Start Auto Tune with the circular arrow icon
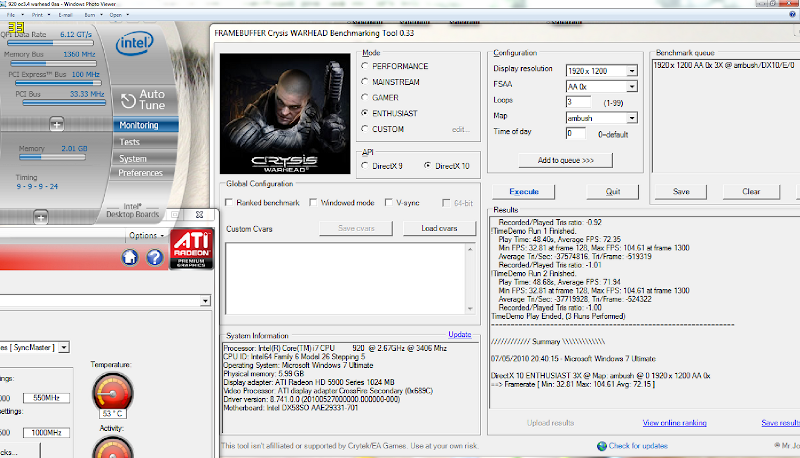This screenshot has height=458, width=800. pyautogui.click(x=128, y=100)
